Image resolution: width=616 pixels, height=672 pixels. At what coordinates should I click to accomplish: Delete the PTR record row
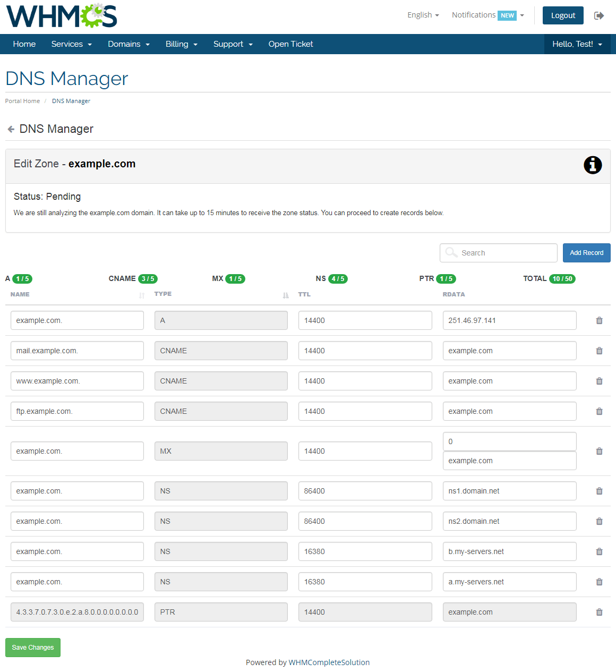point(599,612)
